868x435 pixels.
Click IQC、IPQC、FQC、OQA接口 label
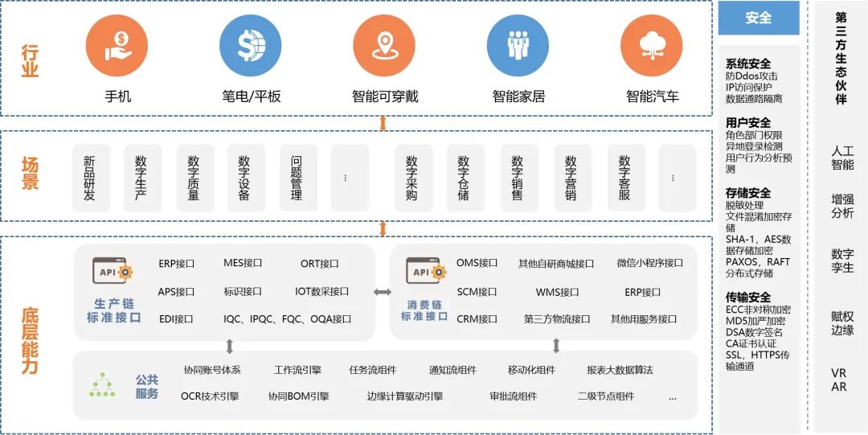pyautogui.click(x=287, y=319)
